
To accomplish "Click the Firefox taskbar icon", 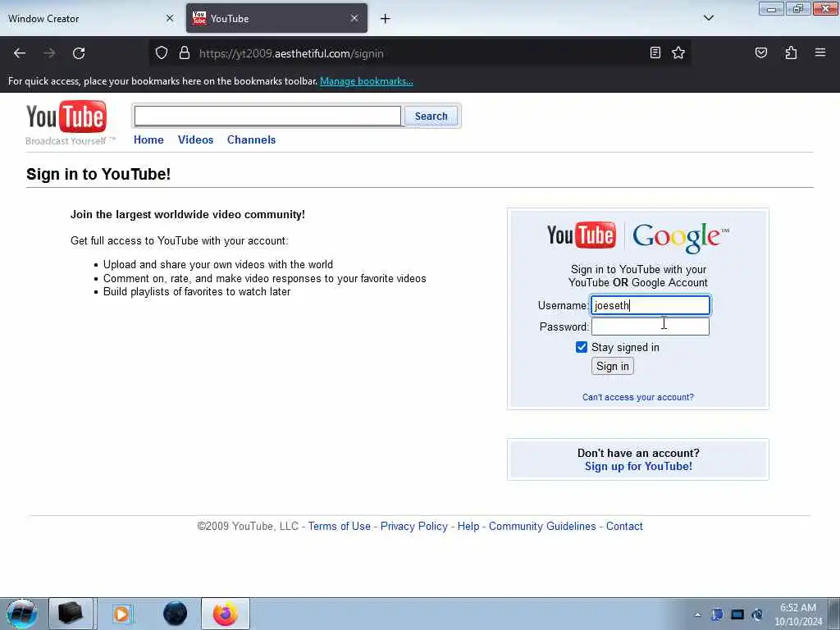I will point(226,614).
